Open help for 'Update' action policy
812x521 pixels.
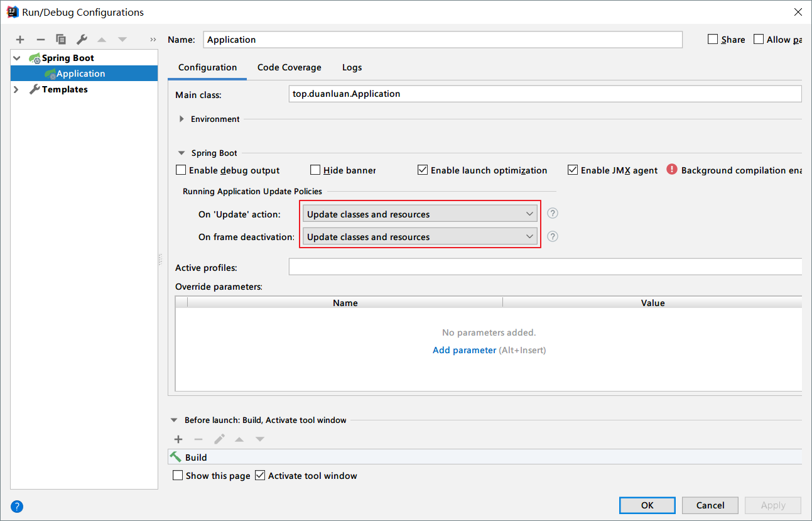pyautogui.click(x=553, y=214)
